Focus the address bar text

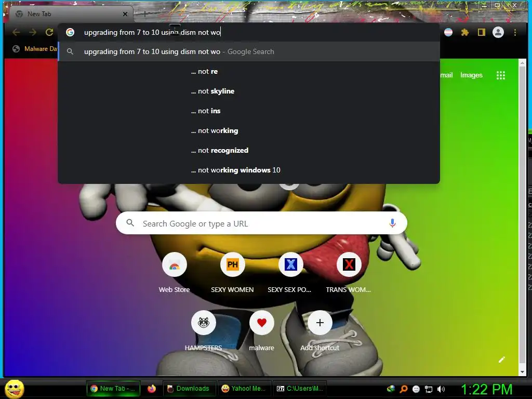(x=152, y=33)
